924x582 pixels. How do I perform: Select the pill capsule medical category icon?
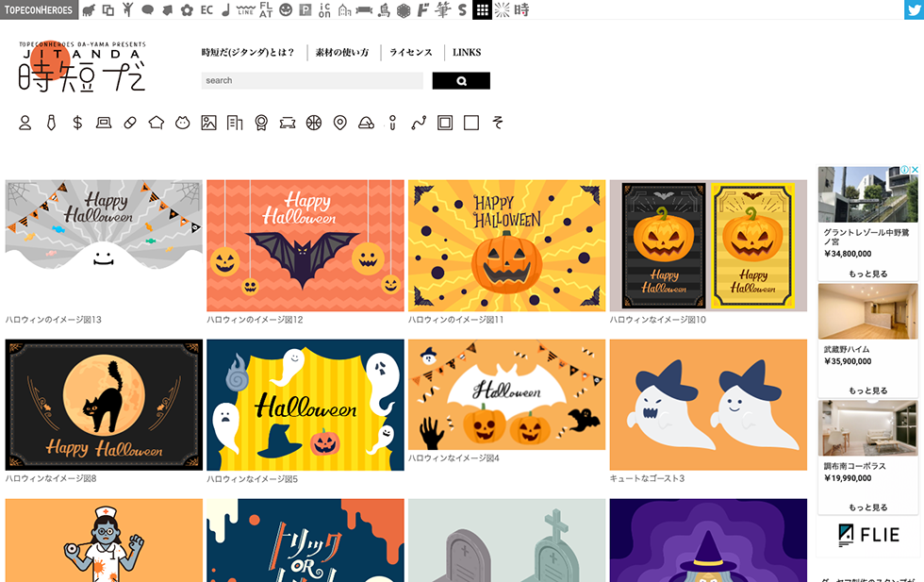[x=129, y=123]
